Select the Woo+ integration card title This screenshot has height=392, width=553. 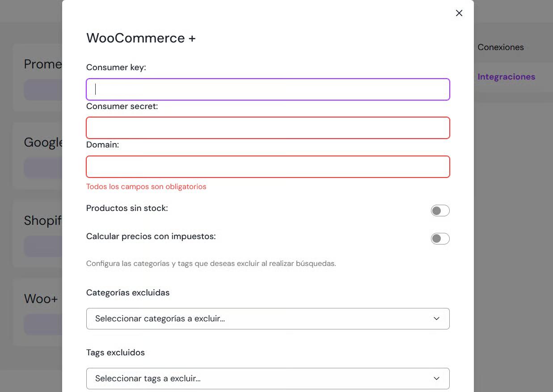(41, 299)
